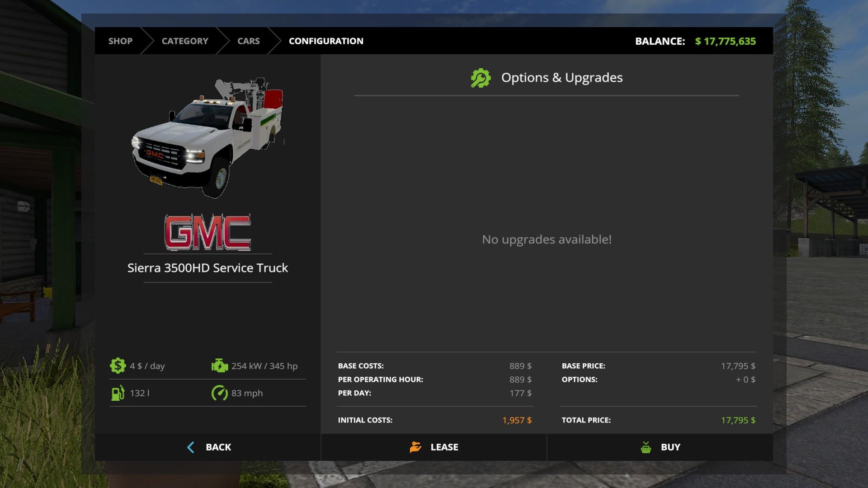The height and width of the screenshot is (488, 868).
Task: Return to the CARS breadcrumb
Action: point(249,41)
